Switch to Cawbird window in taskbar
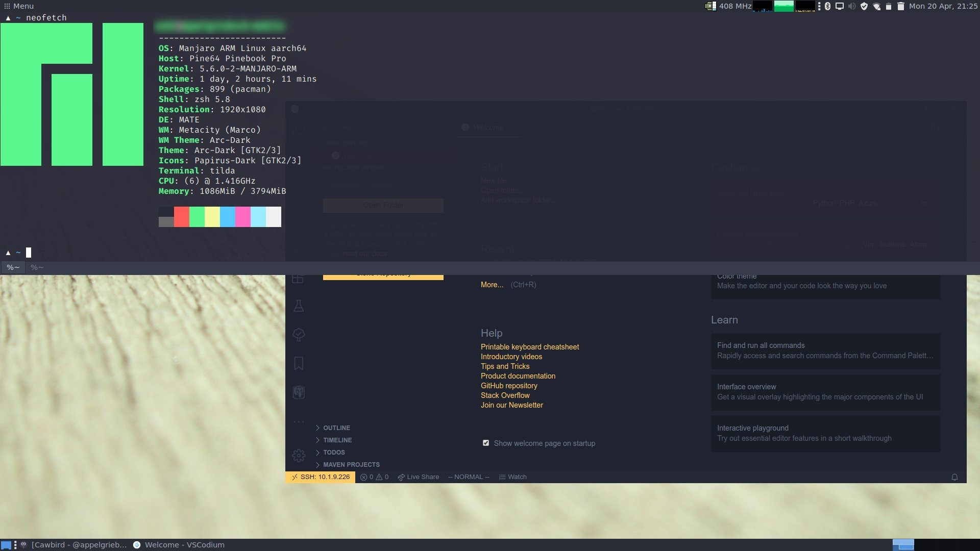 click(73, 545)
